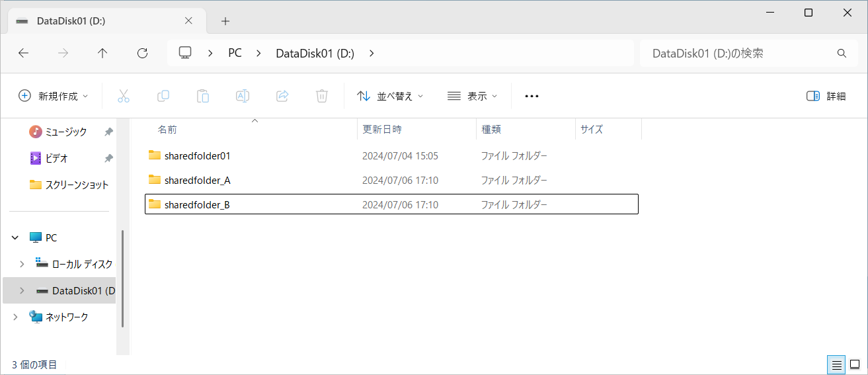Maximize the Explorer window
Viewport: 868px width, 375px height.
(x=808, y=13)
